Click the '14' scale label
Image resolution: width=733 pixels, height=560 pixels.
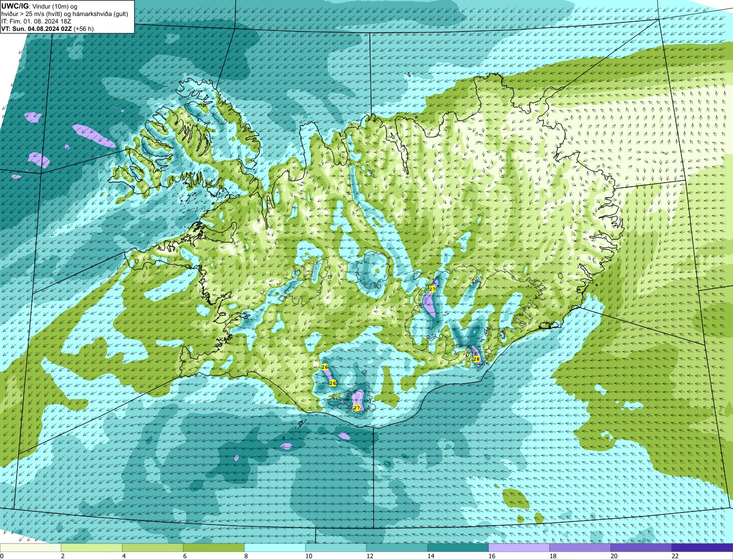coord(431,556)
